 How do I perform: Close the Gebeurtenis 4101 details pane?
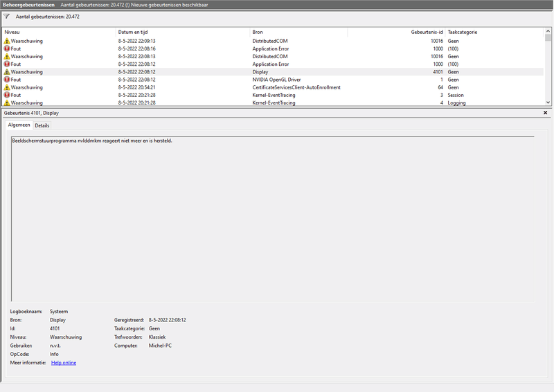pyautogui.click(x=545, y=113)
